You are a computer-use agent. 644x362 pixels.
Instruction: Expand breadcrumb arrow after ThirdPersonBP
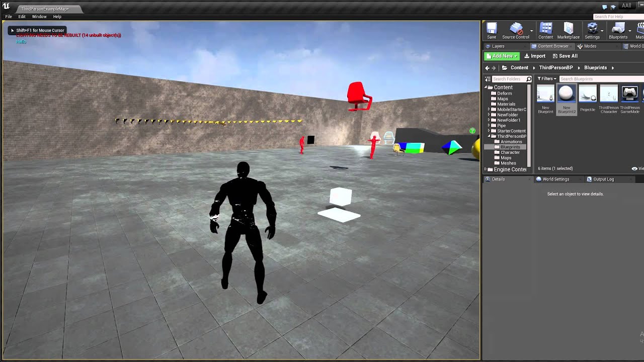[579, 68]
